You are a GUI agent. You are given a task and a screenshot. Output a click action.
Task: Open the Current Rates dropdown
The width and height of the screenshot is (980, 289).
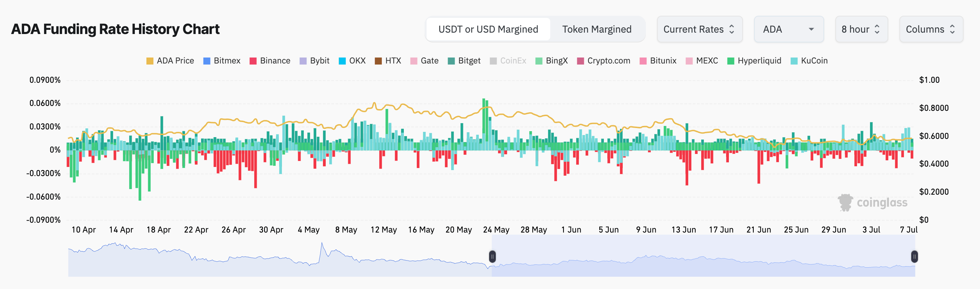pos(699,29)
